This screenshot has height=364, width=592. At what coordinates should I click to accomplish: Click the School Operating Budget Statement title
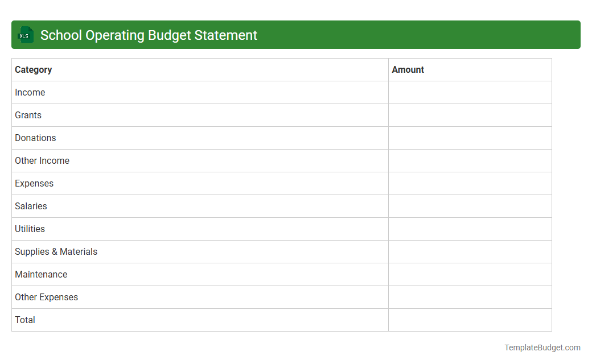(x=149, y=35)
